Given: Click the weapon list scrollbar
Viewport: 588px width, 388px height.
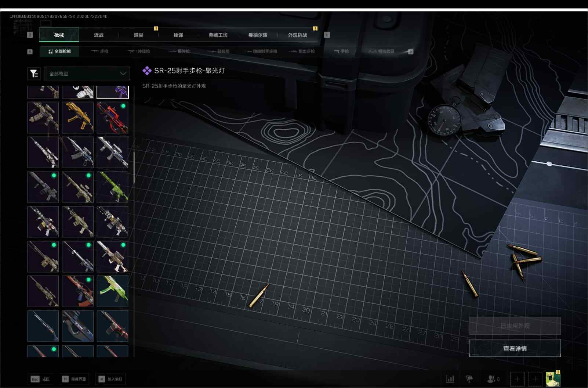Looking at the screenshot, I should 134,167.
